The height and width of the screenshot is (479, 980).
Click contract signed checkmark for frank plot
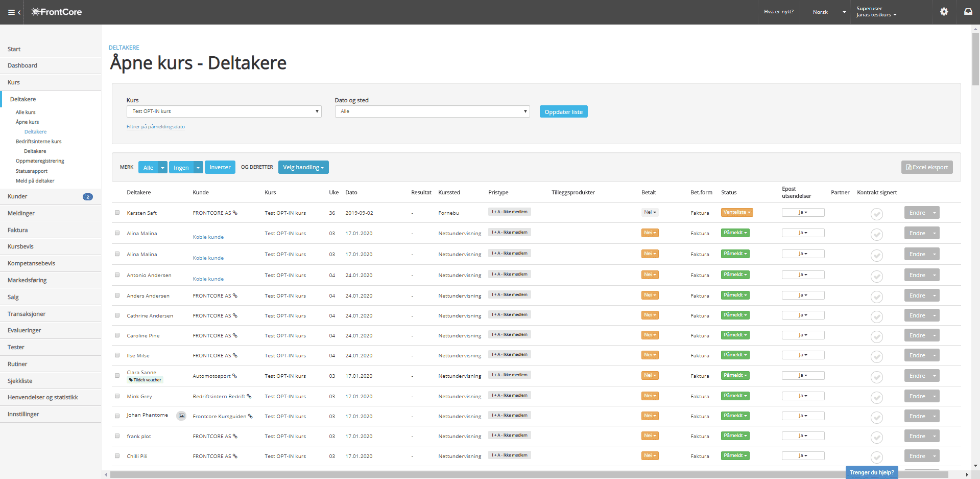click(x=876, y=437)
